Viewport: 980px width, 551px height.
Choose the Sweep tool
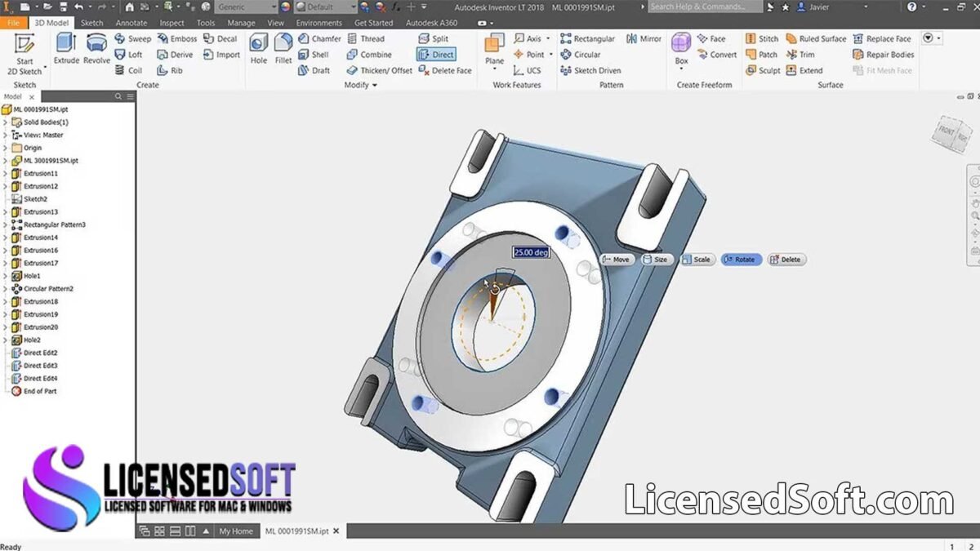(133, 38)
